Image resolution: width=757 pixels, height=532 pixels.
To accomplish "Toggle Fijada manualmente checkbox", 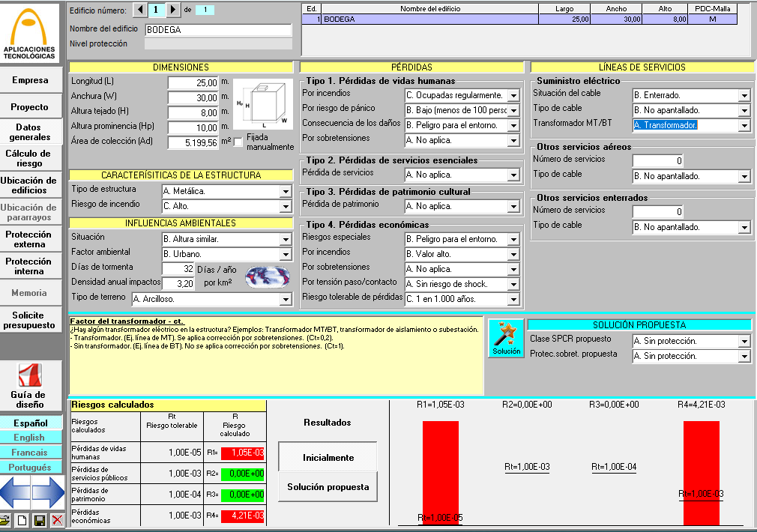I will pos(238,142).
